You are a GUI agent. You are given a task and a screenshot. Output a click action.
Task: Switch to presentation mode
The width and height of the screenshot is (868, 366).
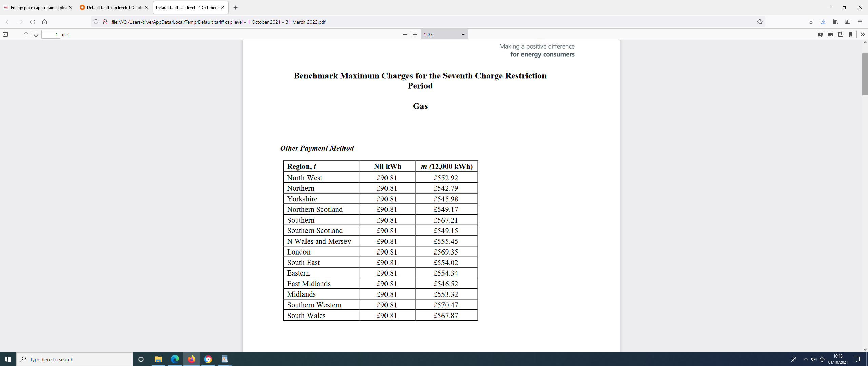pos(820,34)
